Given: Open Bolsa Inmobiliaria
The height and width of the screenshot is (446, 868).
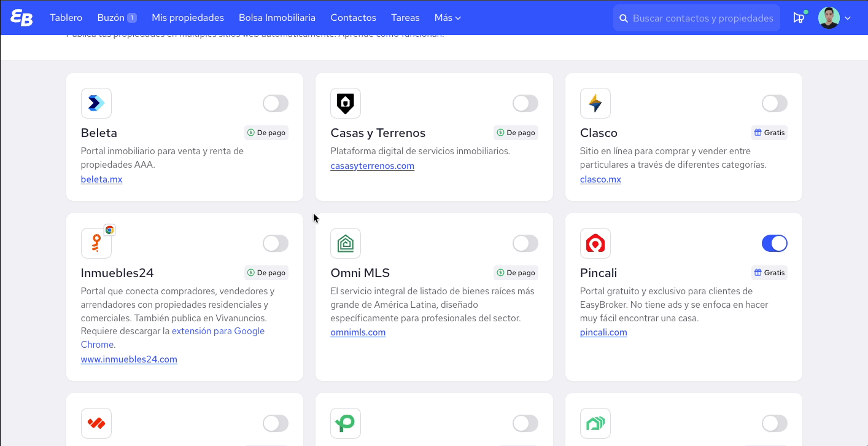Looking at the screenshot, I should (277, 18).
